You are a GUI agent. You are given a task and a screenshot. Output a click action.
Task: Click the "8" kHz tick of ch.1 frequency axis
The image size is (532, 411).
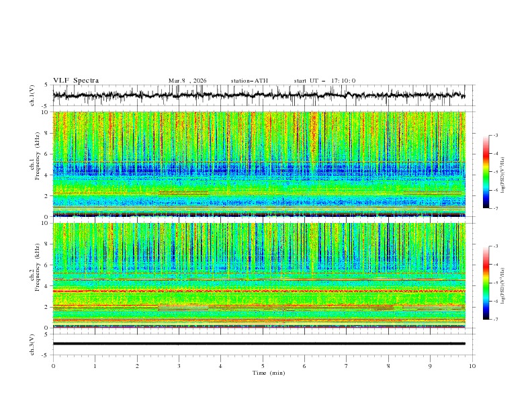pos(47,133)
